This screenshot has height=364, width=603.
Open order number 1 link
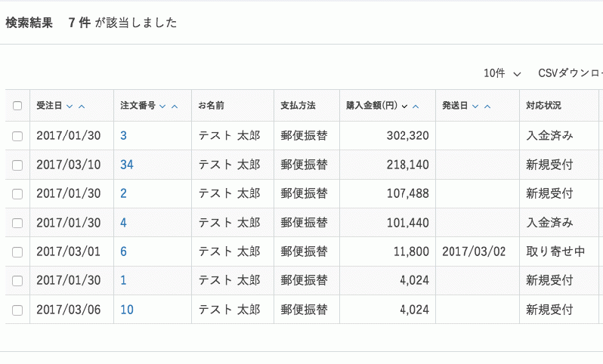tap(123, 280)
